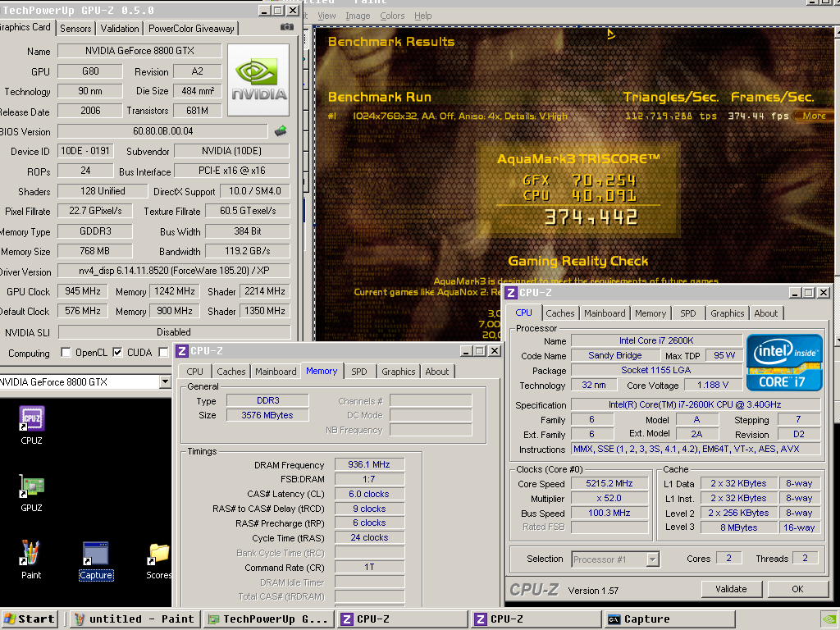Open the GPUZ desktop shortcut
This screenshot has height=630, width=840.
[32, 493]
